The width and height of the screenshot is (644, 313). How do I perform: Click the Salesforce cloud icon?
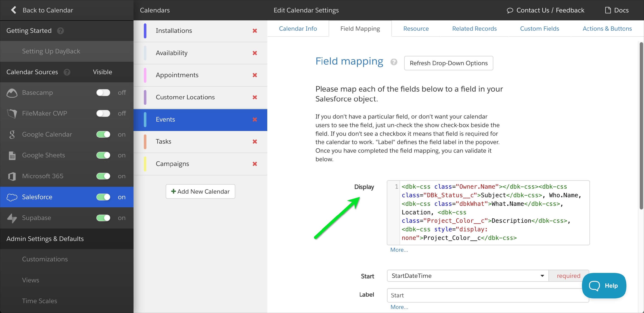point(12,197)
